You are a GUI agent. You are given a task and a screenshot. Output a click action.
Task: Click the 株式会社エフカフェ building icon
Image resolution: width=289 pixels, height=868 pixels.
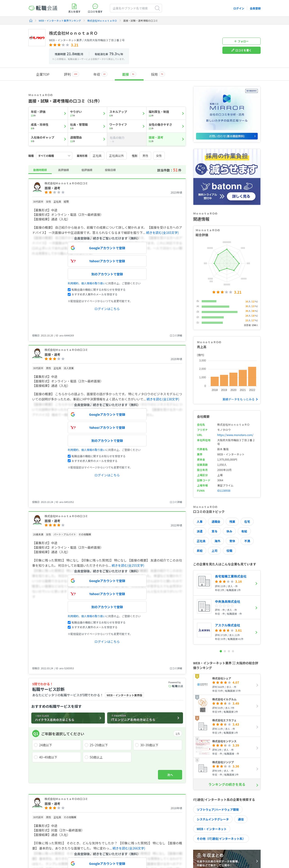[202, 726]
